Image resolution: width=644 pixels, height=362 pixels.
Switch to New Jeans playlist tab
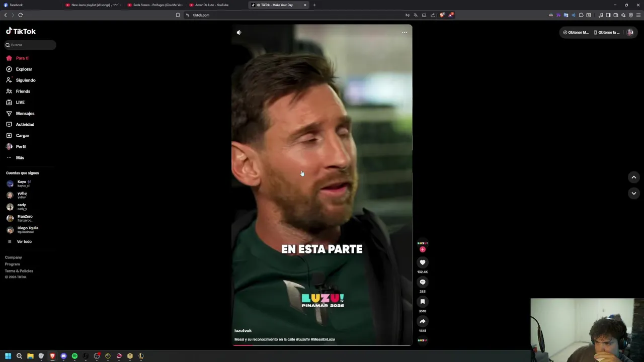[93, 5]
